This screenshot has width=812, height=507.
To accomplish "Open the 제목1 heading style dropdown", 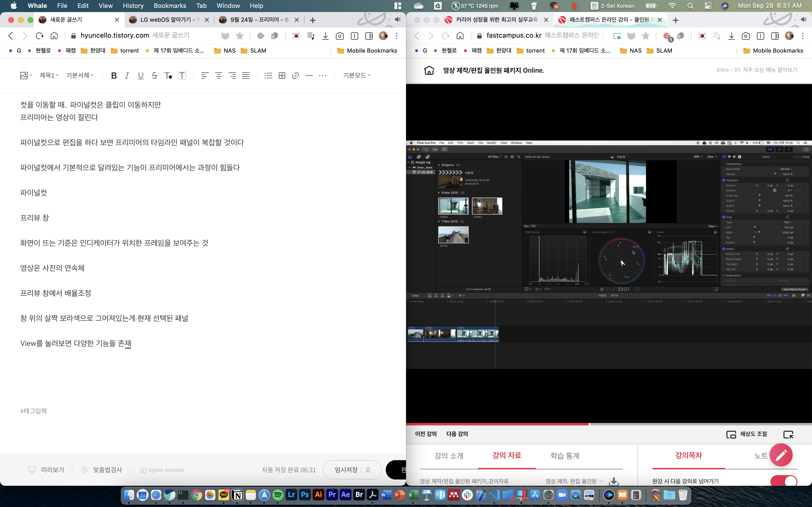I will coord(49,75).
